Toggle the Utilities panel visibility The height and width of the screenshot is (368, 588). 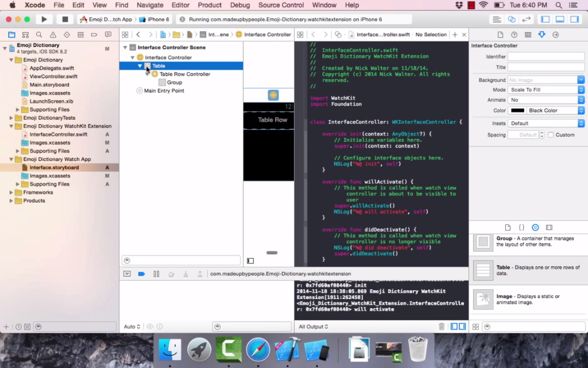(x=575, y=19)
